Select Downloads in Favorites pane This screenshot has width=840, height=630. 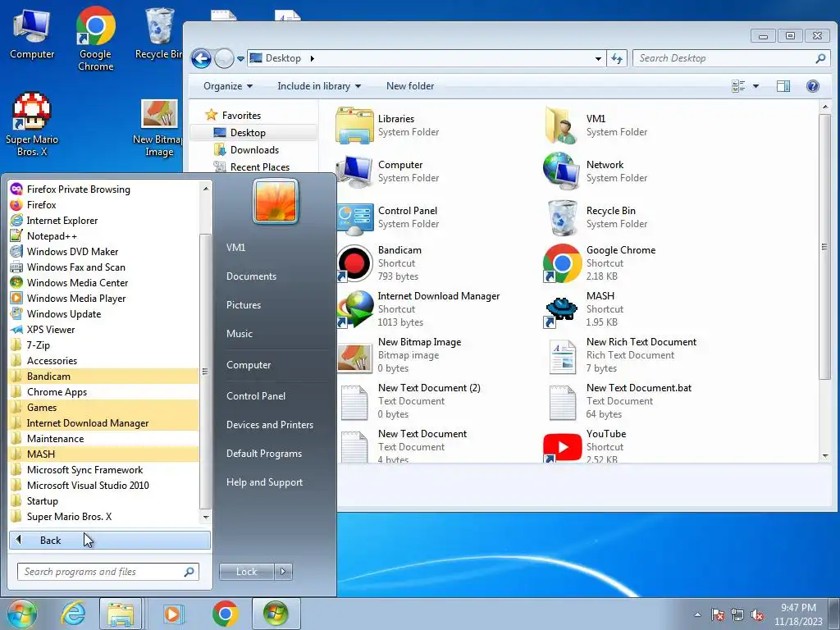click(254, 150)
